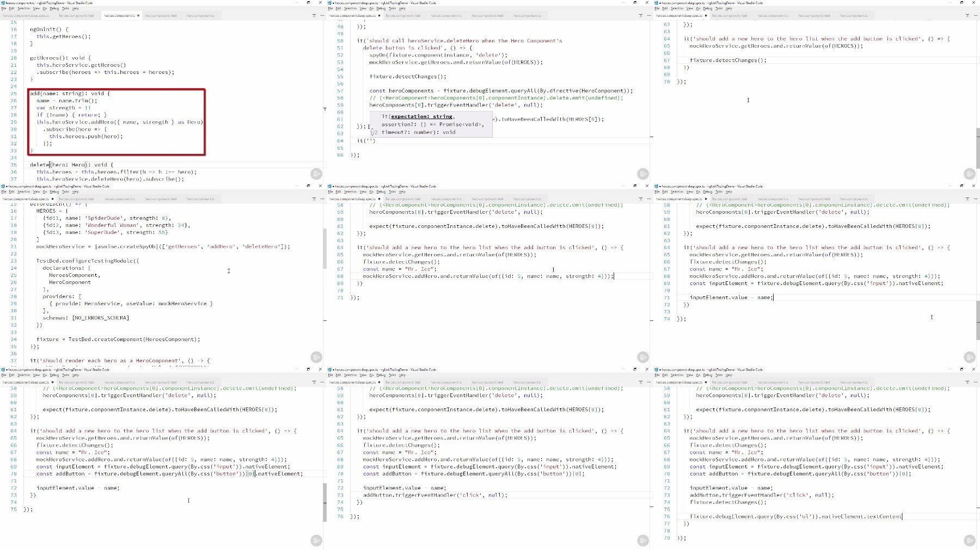
Task: Click inside the red-highlighted add(name: string) method
Action: pos(117,122)
